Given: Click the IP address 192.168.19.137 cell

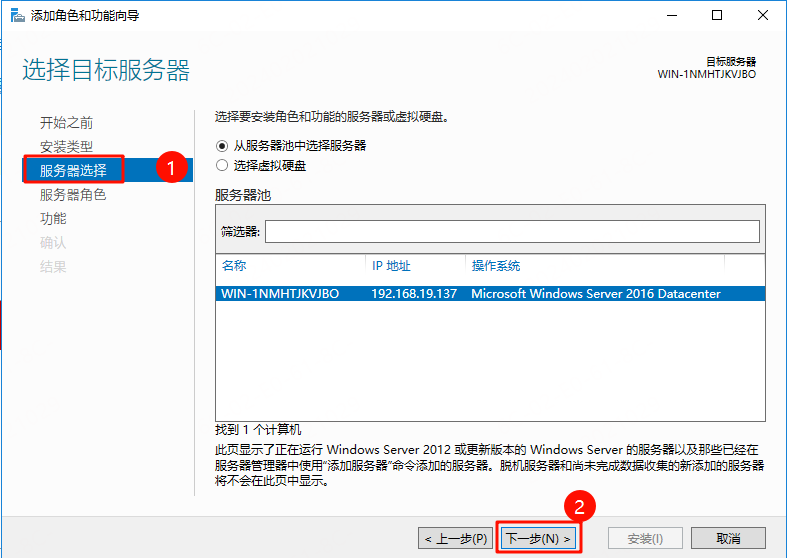Looking at the screenshot, I should click(x=414, y=294).
